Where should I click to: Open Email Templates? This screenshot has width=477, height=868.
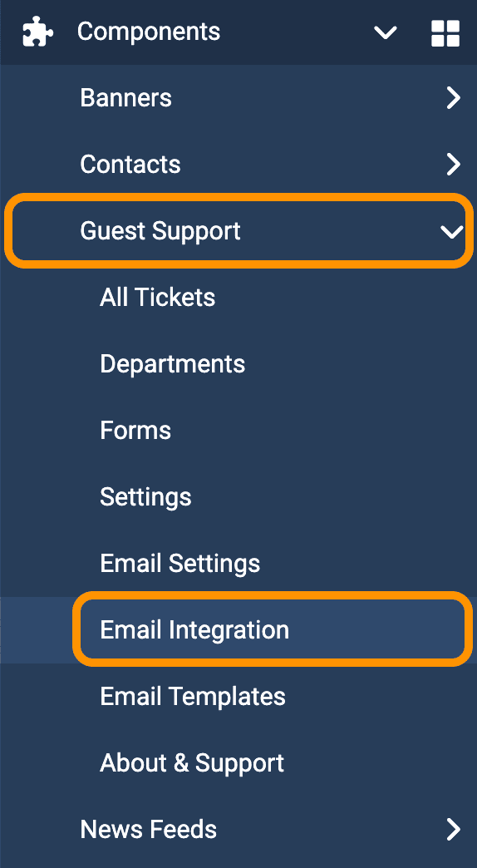pos(193,697)
